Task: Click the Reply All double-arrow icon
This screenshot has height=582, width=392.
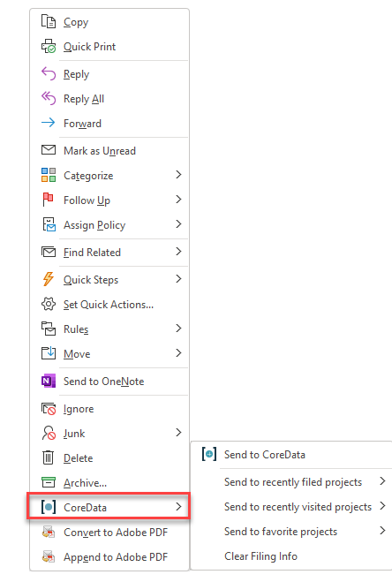Action: (49, 98)
